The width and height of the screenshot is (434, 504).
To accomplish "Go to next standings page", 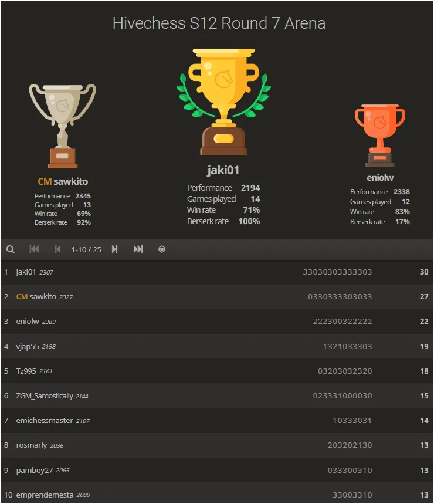I will (x=115, y=249).
